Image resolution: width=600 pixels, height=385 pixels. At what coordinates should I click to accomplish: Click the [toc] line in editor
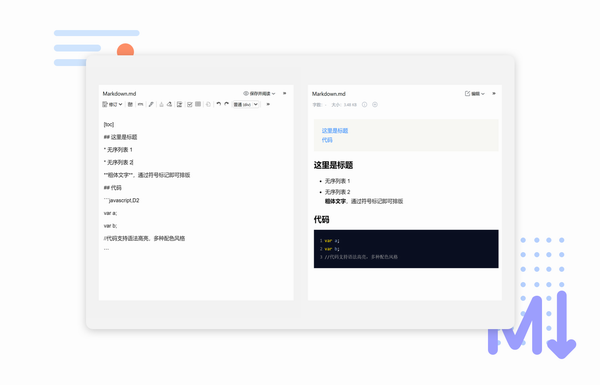109,124
